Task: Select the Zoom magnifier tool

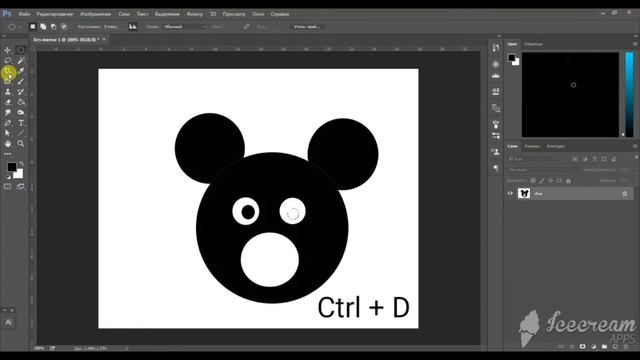Action: tap(20, 144)
